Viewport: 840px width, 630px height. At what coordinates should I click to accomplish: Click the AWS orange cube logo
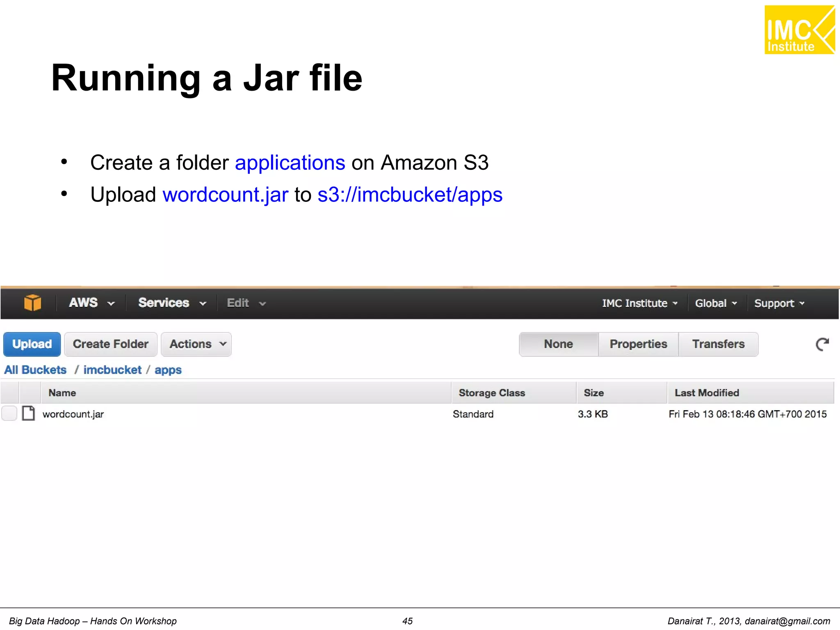32,303
